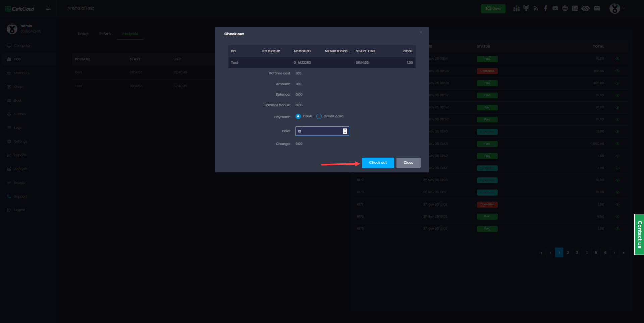Toggle the hamburger sidebar menu icon
The width and height of the screenshot is (644, 323).
[48, 8]
